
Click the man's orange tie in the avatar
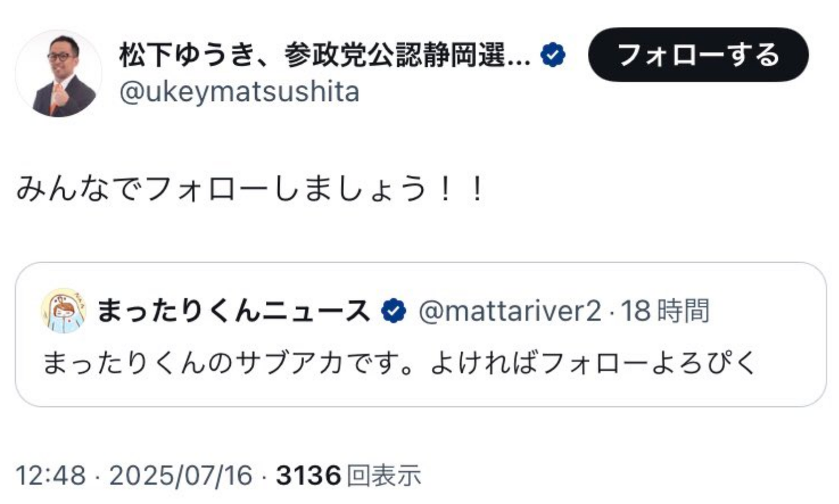(x=55, y=99)
